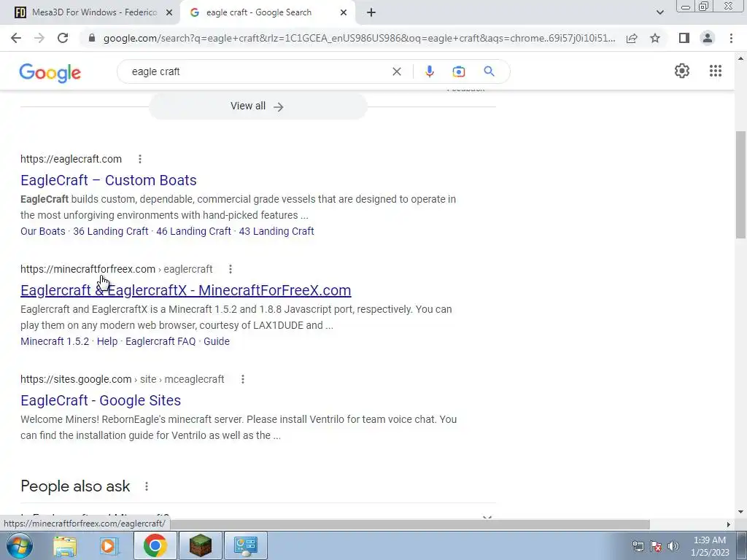The height and width of the screenshot is (560, 747).
Task: Open the Help sitelink
Action: [107, 341]
